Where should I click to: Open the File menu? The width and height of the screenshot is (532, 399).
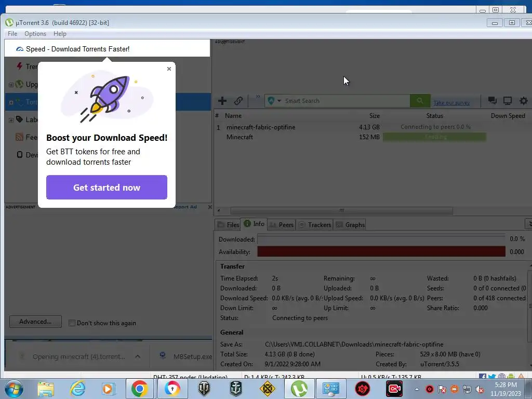(12, 34)
